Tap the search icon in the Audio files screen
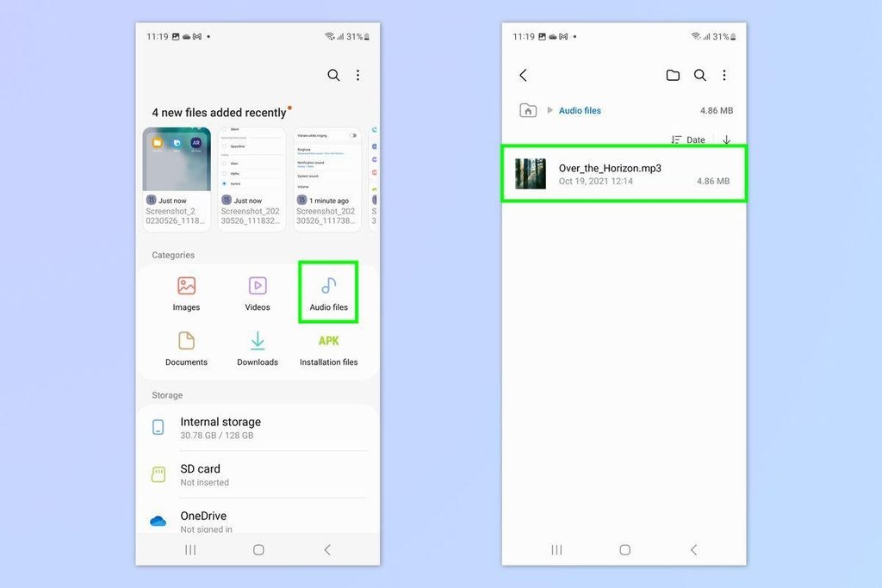882x588 pixels. [699, 75]
